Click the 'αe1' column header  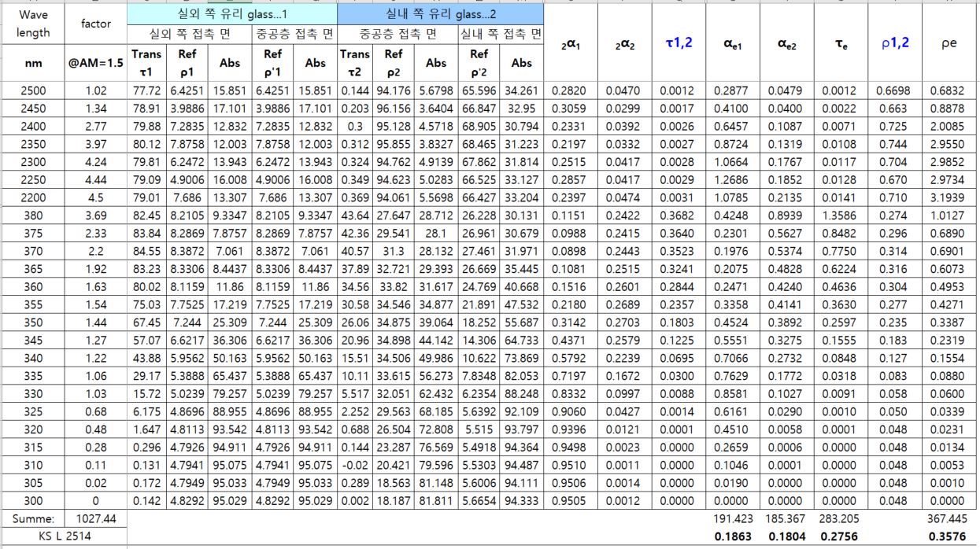point(732,44)
